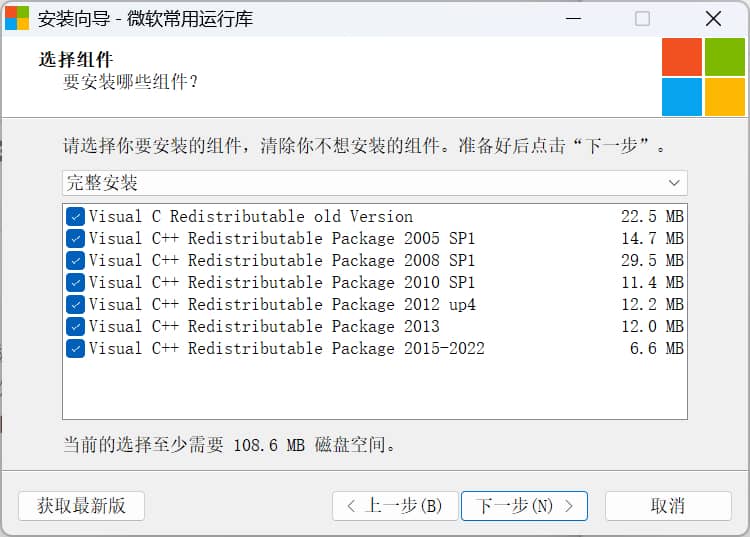Open the 完整安装 install type dropdown
The height and width of the screenshot is (537, 750).
(360, 183)
